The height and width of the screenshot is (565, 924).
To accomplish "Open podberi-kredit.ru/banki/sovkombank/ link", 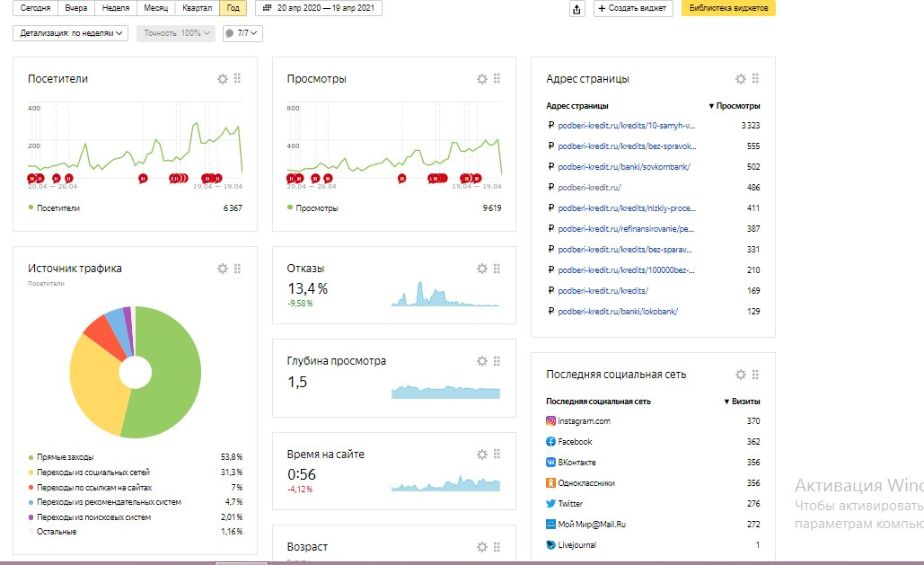I will 624,167.
